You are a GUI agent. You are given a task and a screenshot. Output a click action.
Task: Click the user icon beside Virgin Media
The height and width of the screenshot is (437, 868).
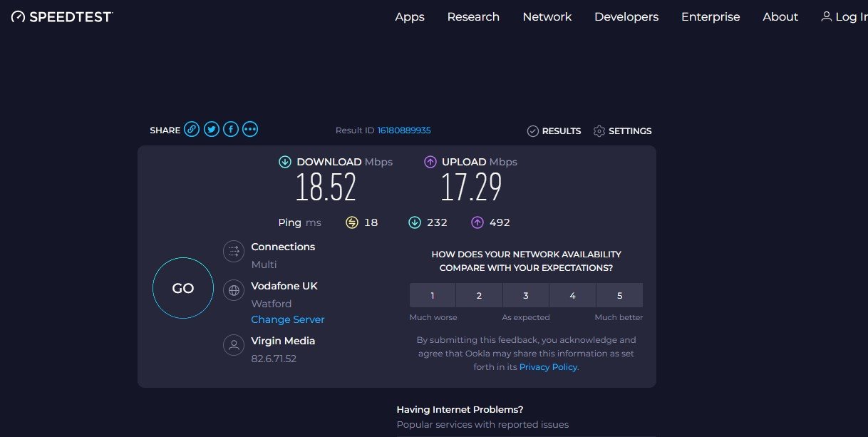pyautogui.click(x=233, y=345)
